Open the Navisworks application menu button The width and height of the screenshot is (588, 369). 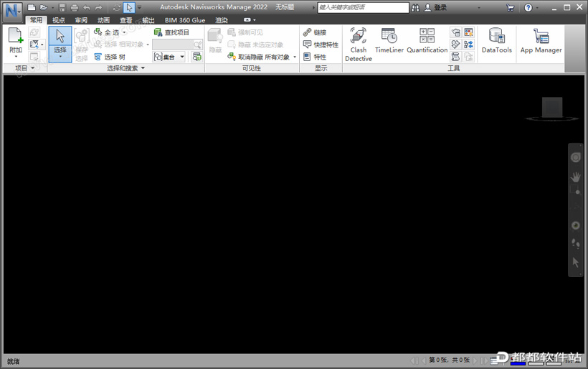pyautogui.click(x=12, y=11)
